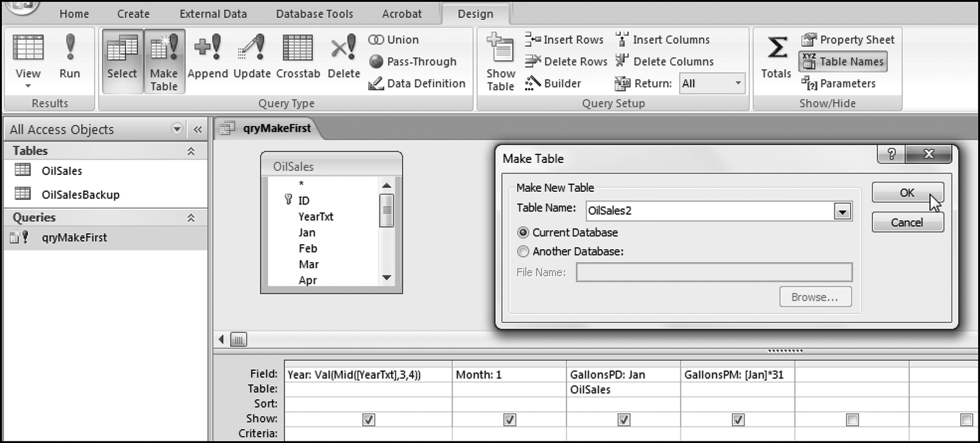Switch to the Design ribbon tab
980x443 pixels.
pyautogui.click(x=475, y=14)
